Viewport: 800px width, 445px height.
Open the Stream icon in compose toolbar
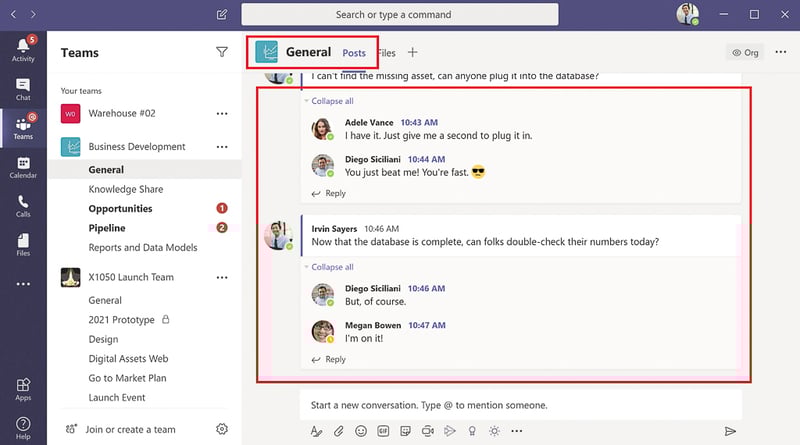point(449,431)
